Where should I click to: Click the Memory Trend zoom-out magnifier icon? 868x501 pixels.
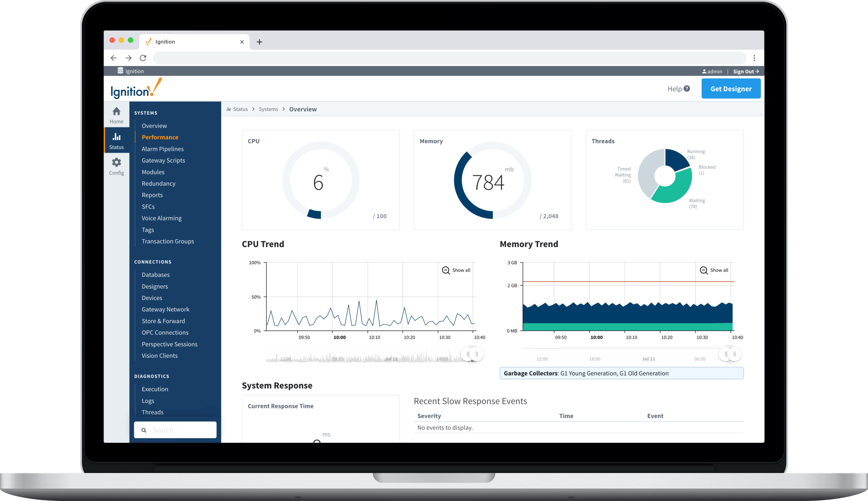coord(703,270)
